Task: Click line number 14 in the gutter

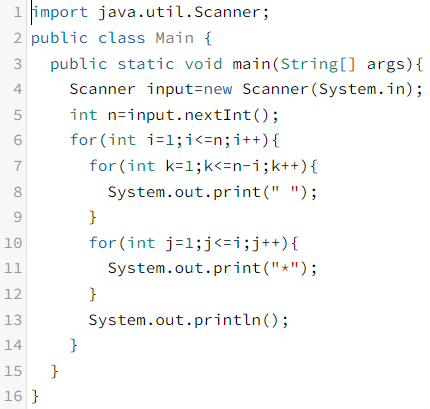Action: [x=13, y=345]
